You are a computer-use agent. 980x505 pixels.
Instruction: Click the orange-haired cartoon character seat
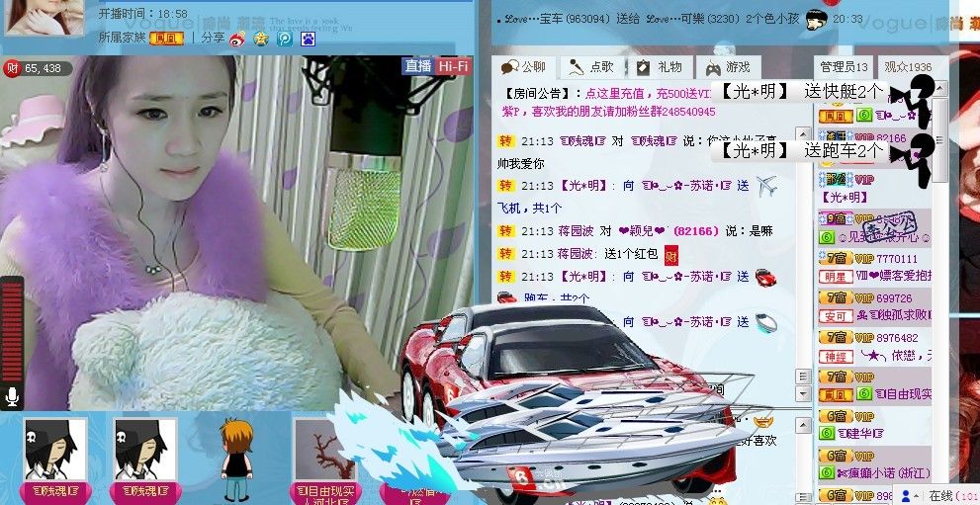click(x=237, y=459)
